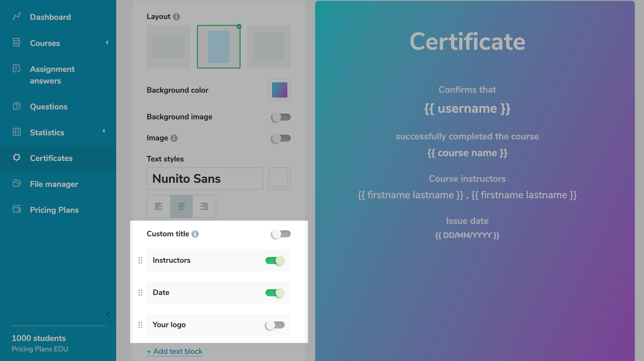Expand the Courses sidebar submenu arrow
The width and height of the screenshot is (644, 361).
[107, 43]
